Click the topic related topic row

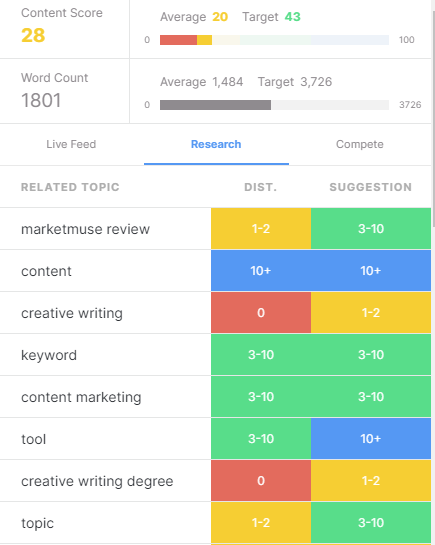215,523
